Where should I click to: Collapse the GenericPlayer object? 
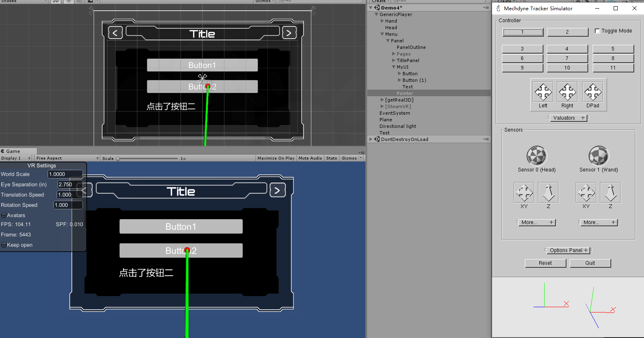click(x=377, y=14)
